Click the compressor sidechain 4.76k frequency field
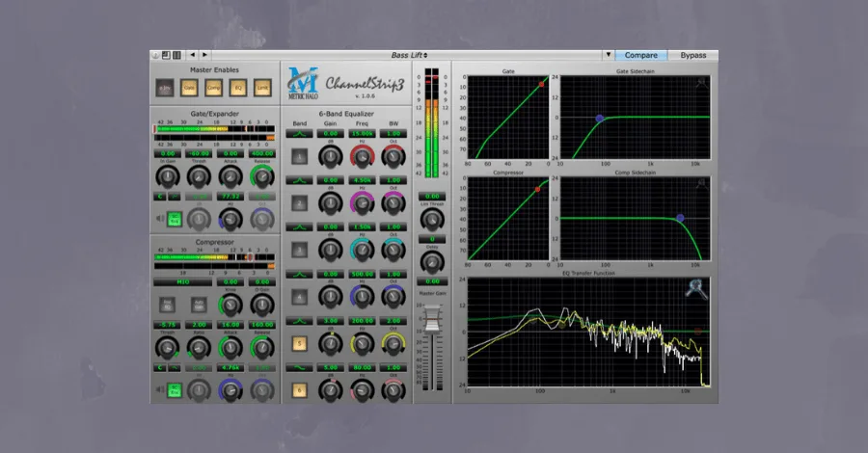868x453 pixels. (x=231, y=367)
